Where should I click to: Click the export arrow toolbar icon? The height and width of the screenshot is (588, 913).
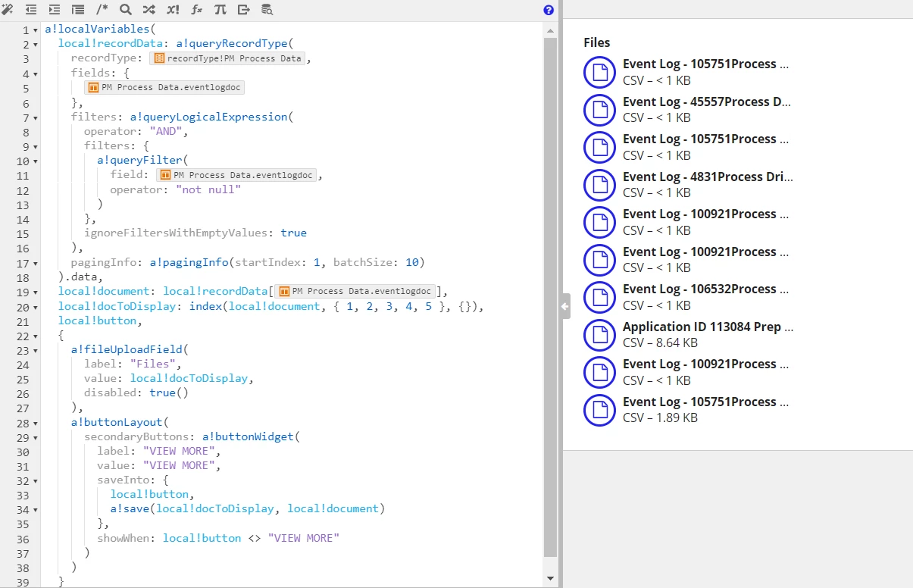click(243, 10)
